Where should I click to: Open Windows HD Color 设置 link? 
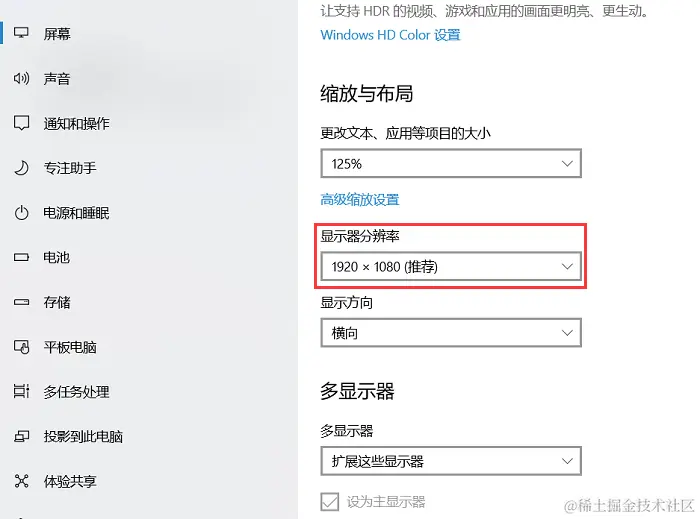(390, 35)
